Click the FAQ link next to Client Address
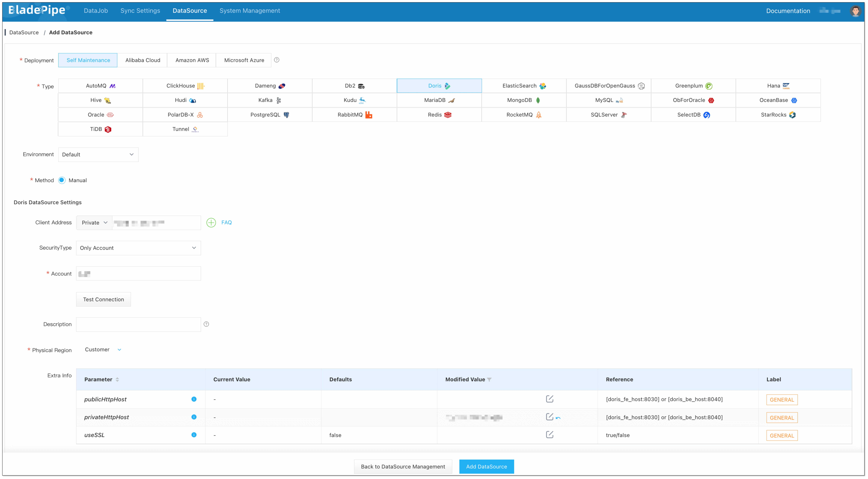Viewport: 868px width, 479px height. pyautogui.click(x=226, y=222)
